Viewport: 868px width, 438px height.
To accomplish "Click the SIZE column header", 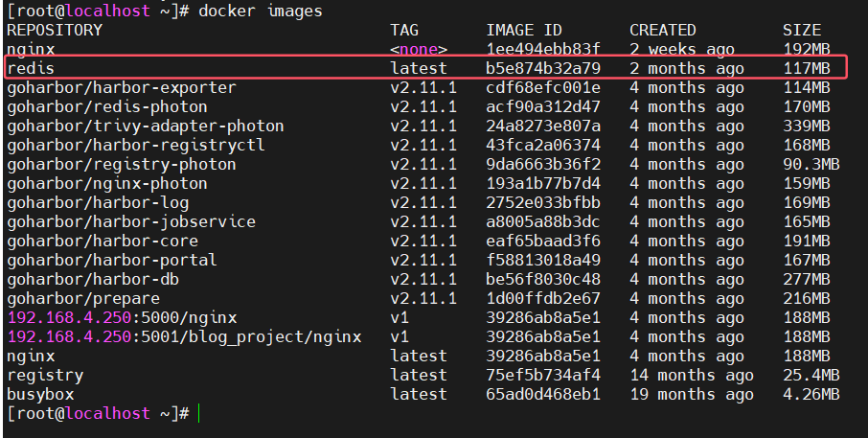I will tap(801, 30).
